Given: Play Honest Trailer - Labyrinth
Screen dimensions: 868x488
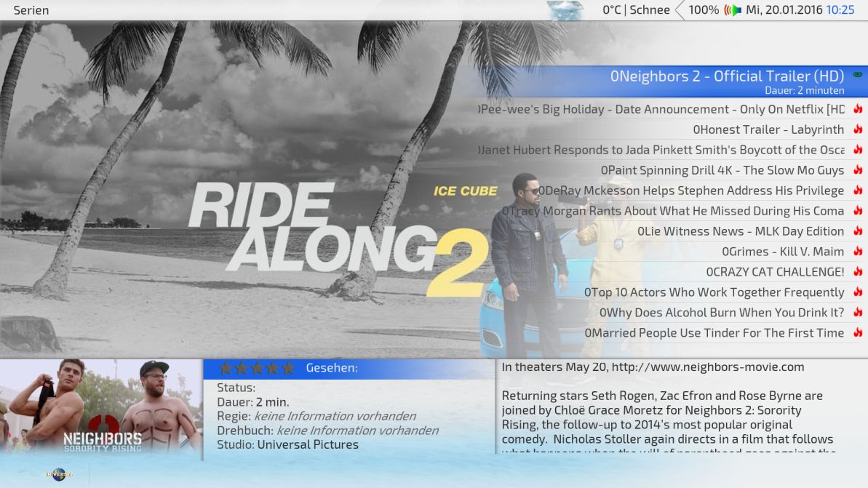Looking at the screenshot, I should point(768,129).
